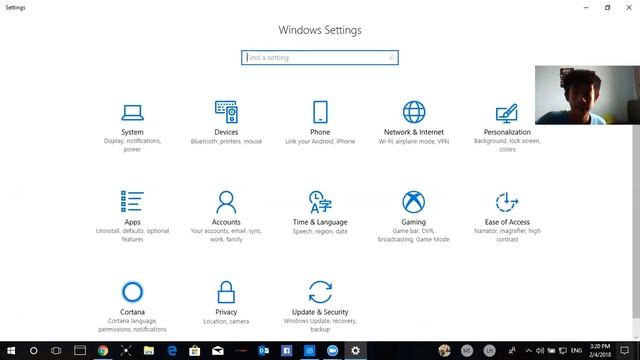Screen dimensions: 640x360
Task: Open the Phone settings icon
Action: (x=320, y=112)
